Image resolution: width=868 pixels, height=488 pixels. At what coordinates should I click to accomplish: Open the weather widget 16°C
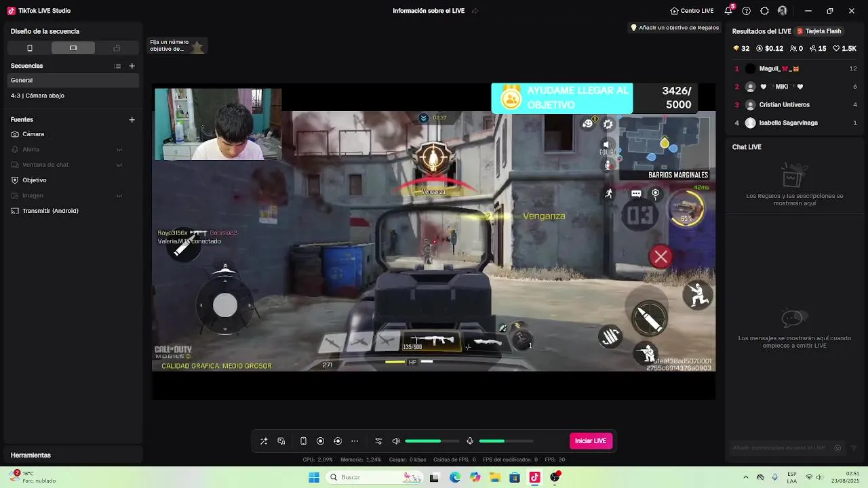pos(34,477)
